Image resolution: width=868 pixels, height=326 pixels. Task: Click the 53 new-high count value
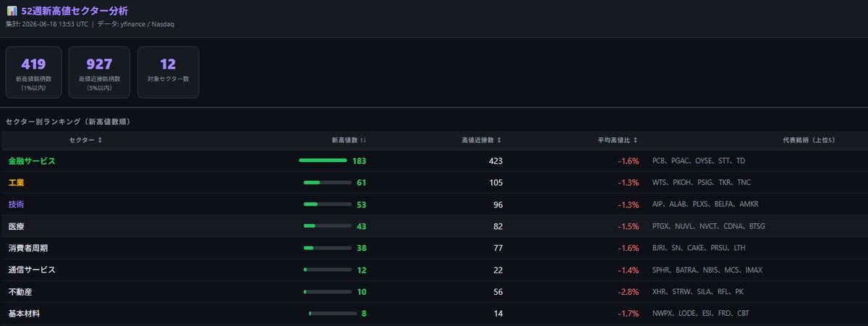coord(362,205)
